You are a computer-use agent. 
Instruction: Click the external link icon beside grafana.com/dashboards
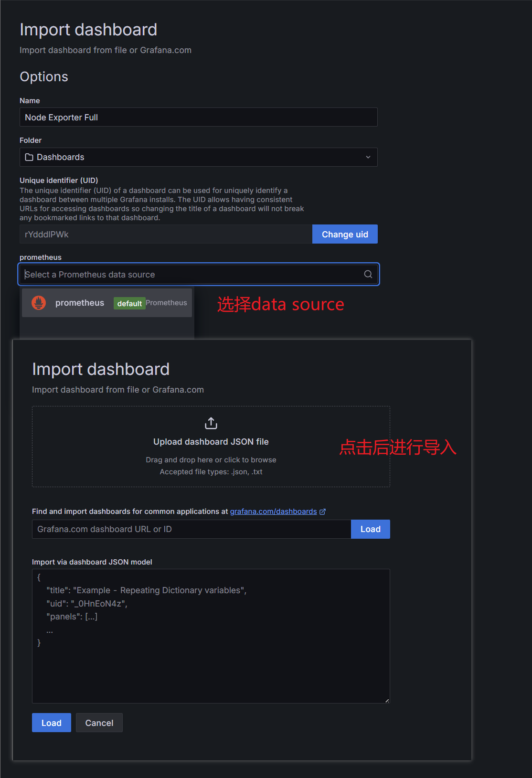[x=323, y=512]
